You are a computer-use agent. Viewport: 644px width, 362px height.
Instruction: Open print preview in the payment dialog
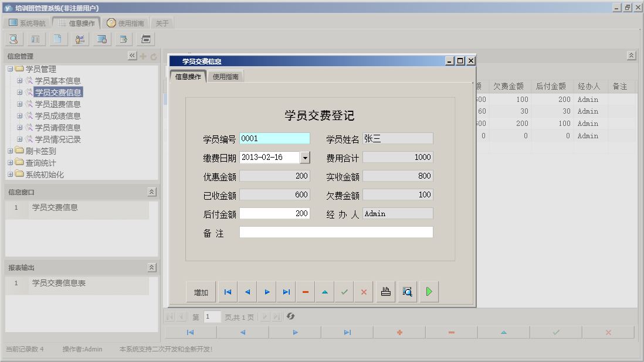(407, 291)
